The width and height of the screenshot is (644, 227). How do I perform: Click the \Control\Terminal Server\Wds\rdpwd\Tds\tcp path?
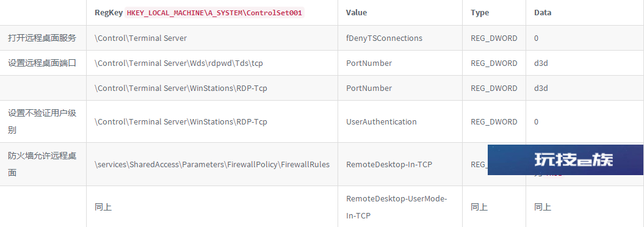click(x=179, y=63)
